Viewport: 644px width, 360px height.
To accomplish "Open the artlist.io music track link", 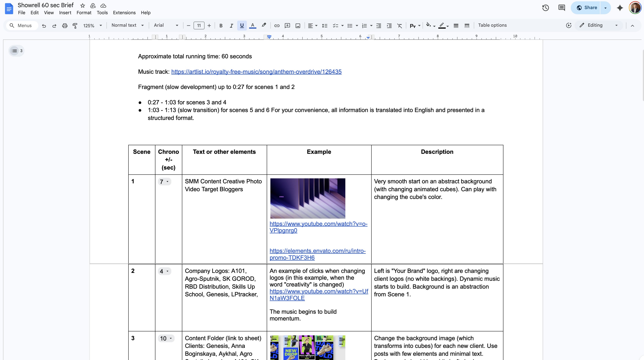I will [x=256, y=72].
